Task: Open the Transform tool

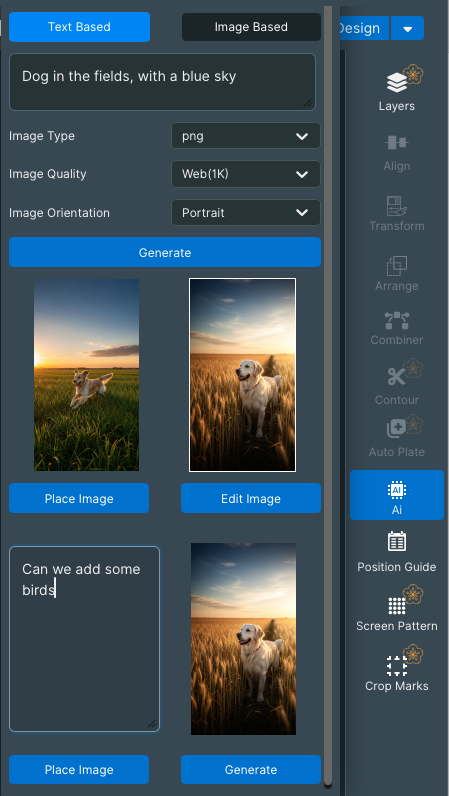Action: 397,206
